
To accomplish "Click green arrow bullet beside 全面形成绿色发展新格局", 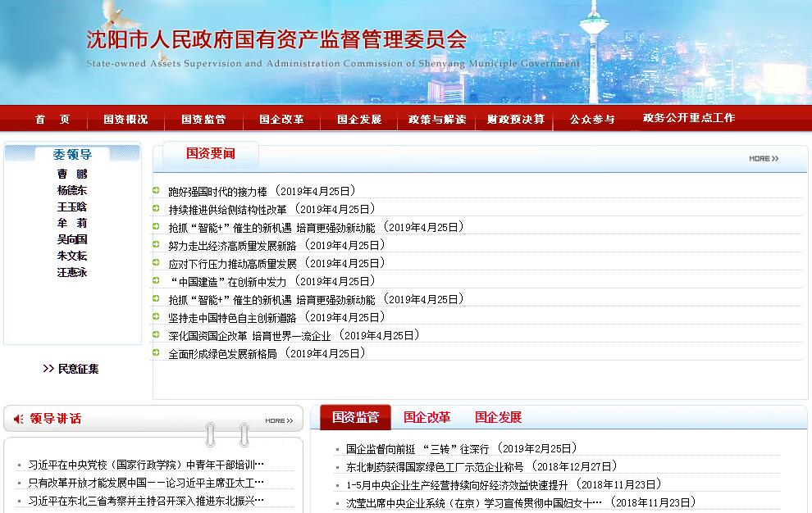I will point(156,353).
